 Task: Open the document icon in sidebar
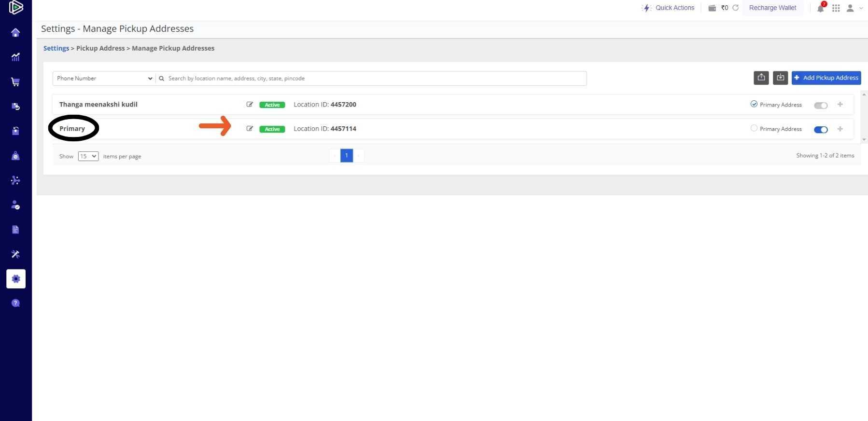15,230
